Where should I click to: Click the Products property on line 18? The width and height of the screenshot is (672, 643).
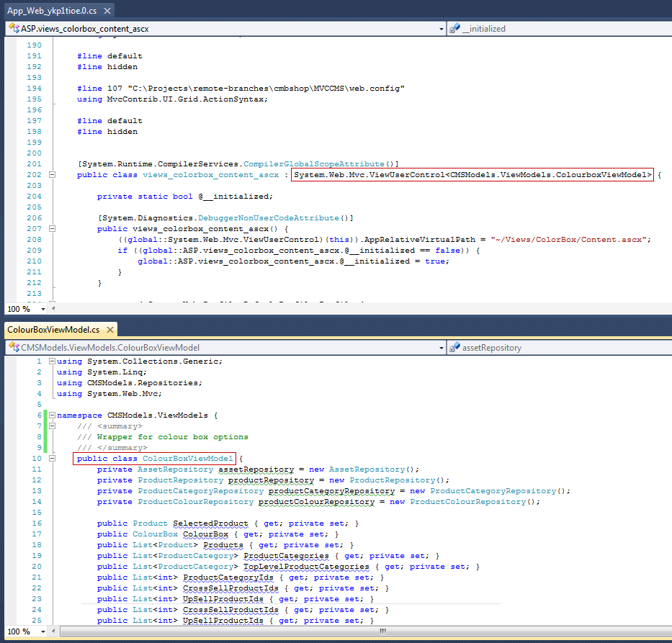[223, 545]
